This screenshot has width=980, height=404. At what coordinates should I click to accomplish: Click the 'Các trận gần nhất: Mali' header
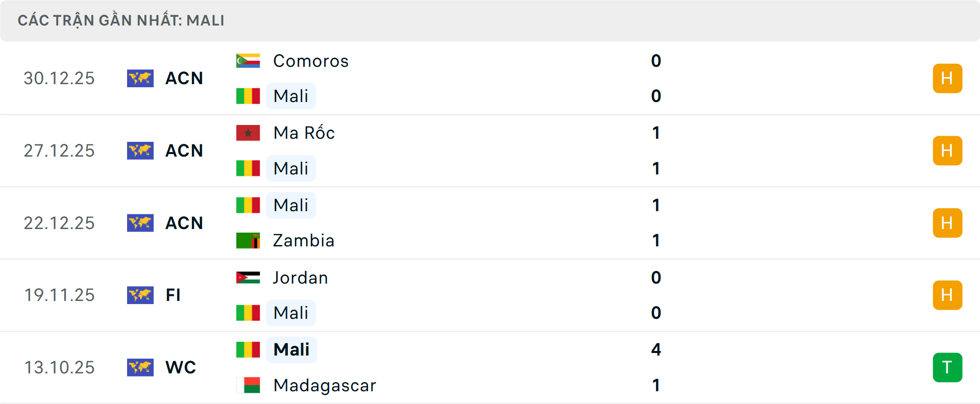(x=121, y=20)
